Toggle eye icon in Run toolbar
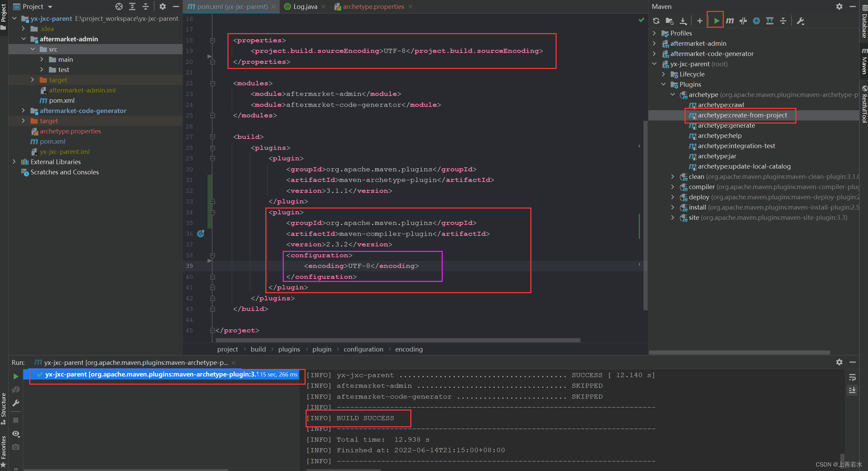868x471 pixels. (16, 434)
